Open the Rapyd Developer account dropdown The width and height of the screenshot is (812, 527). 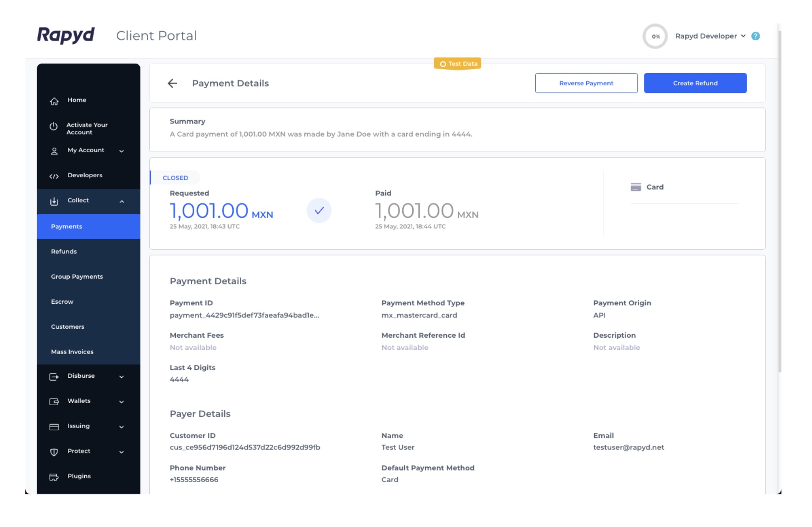(x=710, y=36)
